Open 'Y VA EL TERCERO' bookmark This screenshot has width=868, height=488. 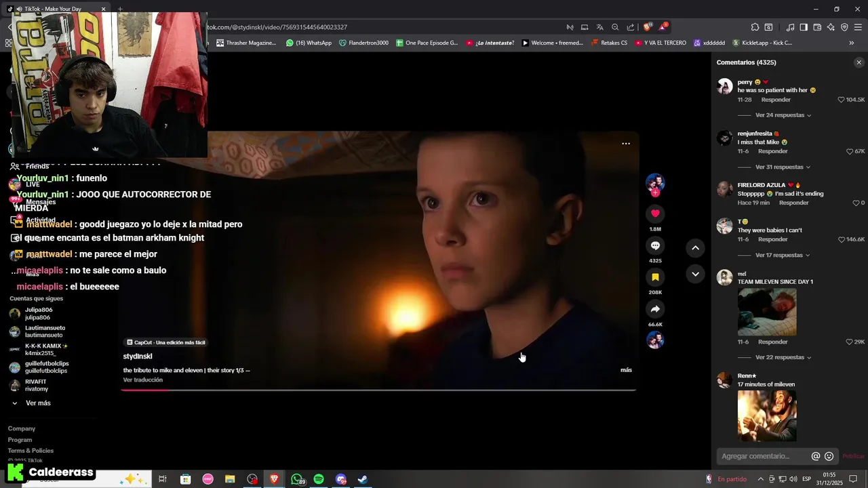[x=660, y=43]
